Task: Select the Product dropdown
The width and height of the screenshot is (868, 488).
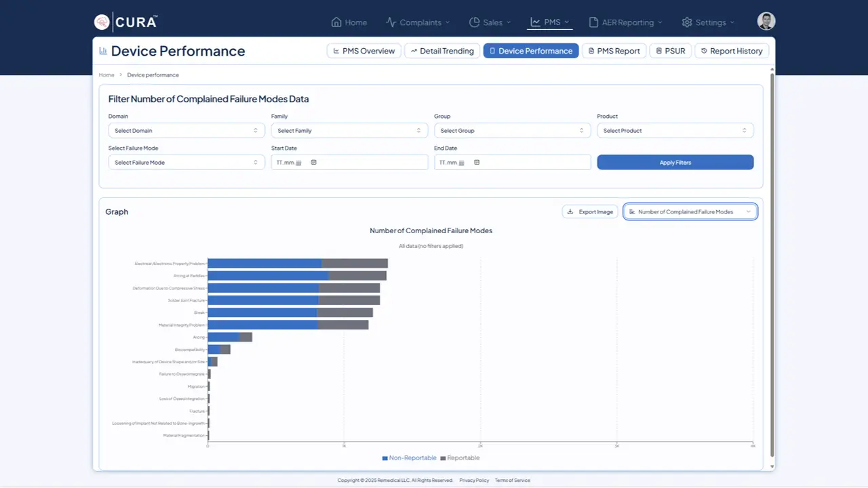Action: 675,131
